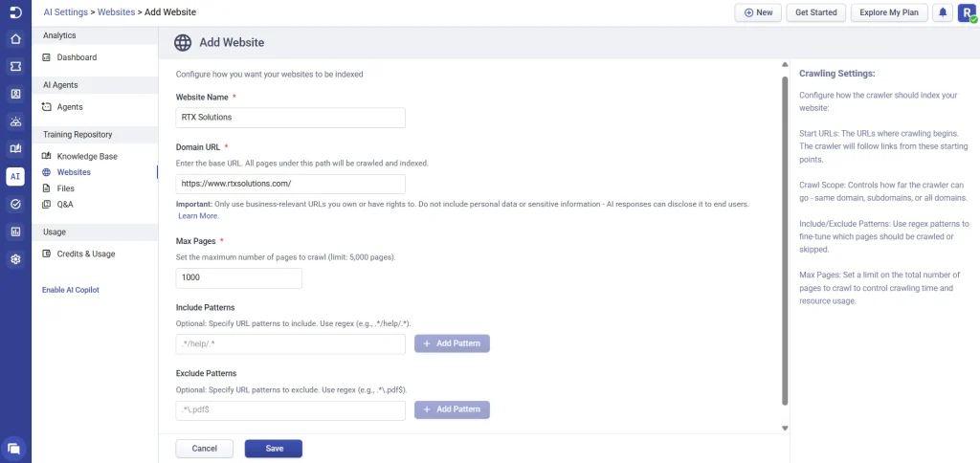Focus the Exclude Patterns input field
The height and width of the screenshot is (463, 980).
[x=291, y=410]
